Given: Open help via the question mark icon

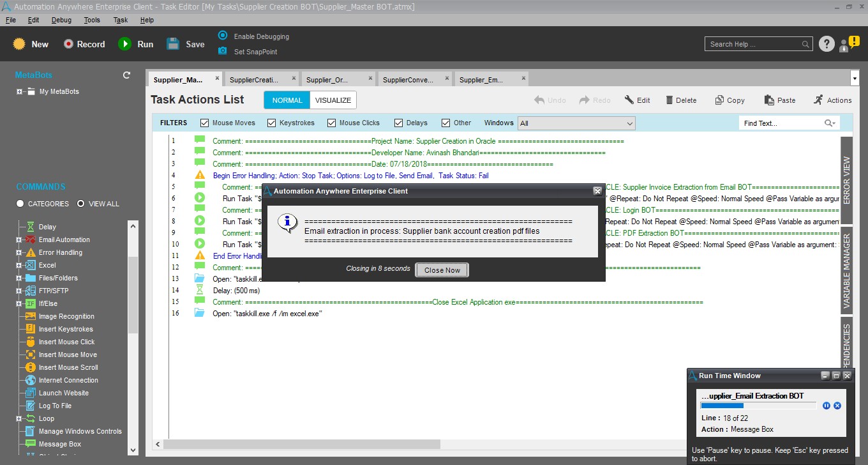Looking at the screenshot, I should pyautogui.click(x=827, y=44).
